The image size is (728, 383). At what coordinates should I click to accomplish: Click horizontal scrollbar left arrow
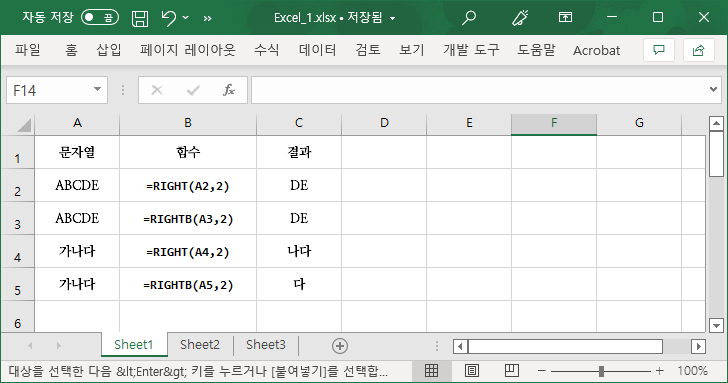pos(460,346)
